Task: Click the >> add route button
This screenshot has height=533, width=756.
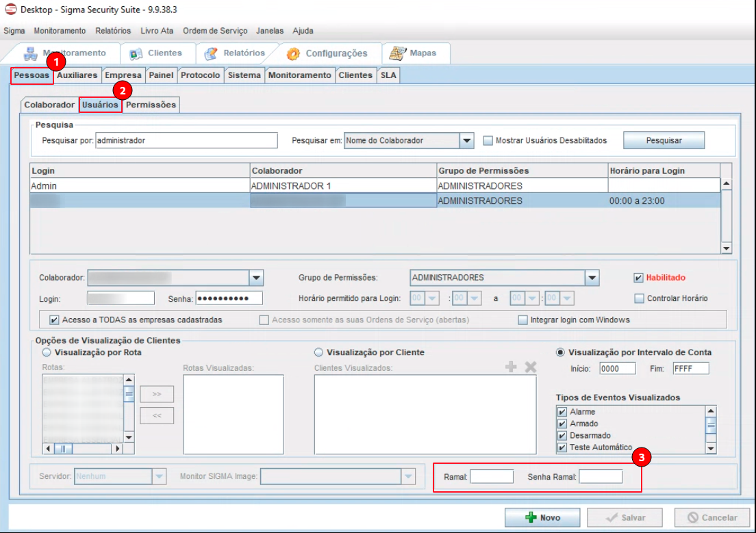Action: pos(157,393)
